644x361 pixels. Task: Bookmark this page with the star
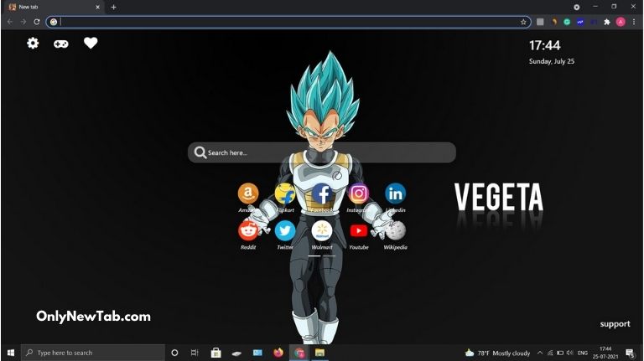coord(523,22)
